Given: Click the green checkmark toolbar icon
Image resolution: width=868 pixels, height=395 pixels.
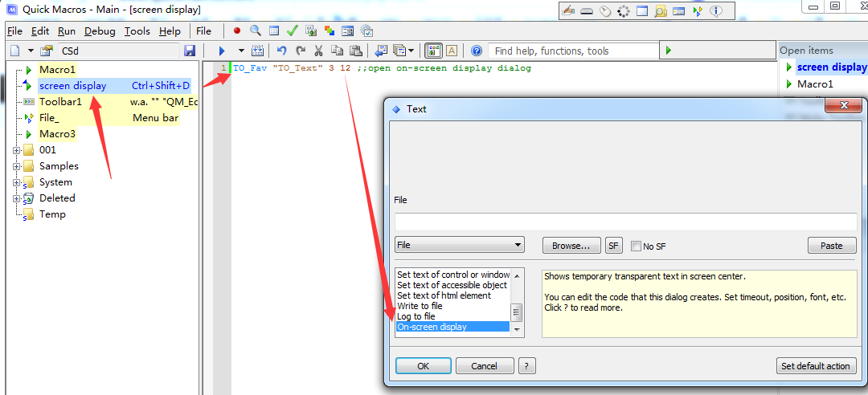Looking at the screenshot, I should (x=293, y=31).
